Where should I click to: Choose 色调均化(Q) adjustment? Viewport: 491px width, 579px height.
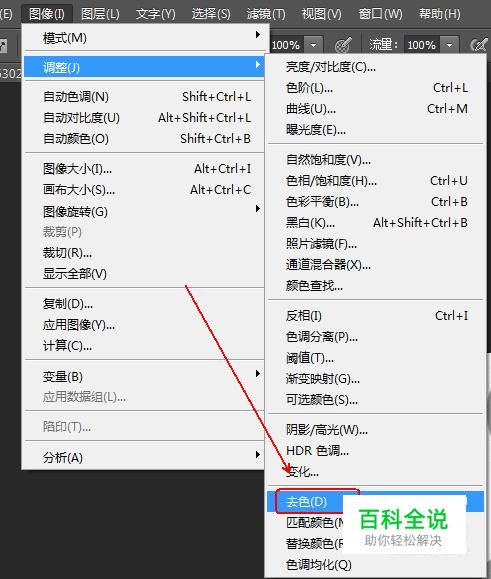point(375,565)
